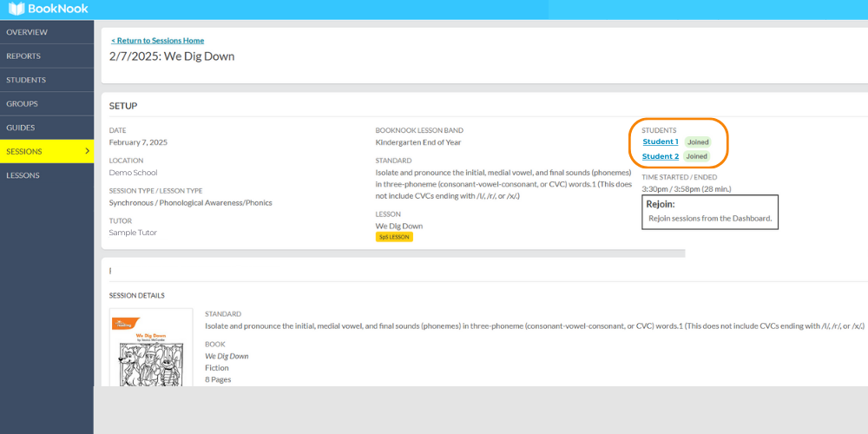Click the STUDENTS label in Setup
The width and height of the screenshot is (868, 434).
click(659, 131)
